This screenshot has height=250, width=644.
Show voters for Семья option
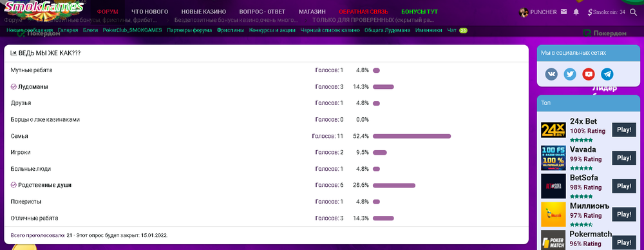coord(327,136)
